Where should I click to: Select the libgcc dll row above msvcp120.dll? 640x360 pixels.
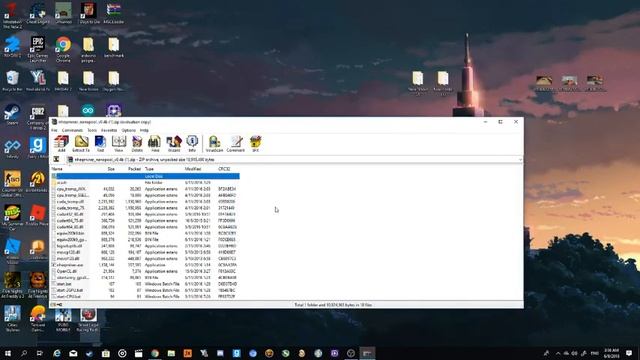tap(145, 246)
